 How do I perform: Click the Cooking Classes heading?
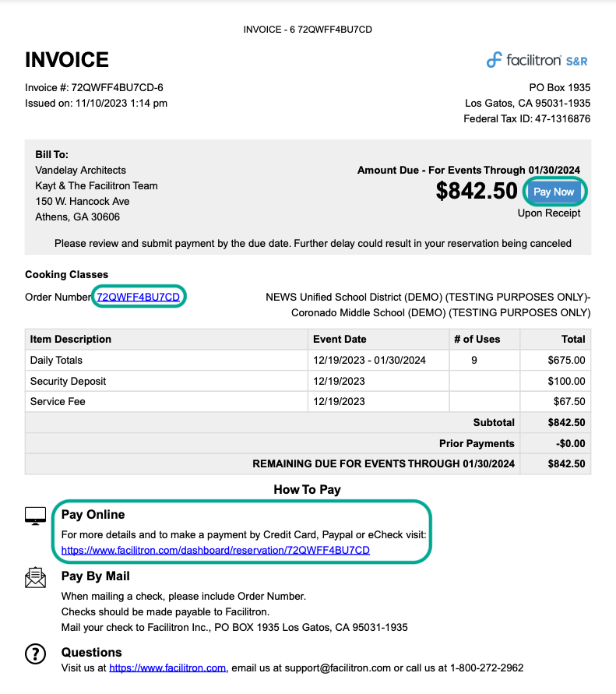(66, 274)
